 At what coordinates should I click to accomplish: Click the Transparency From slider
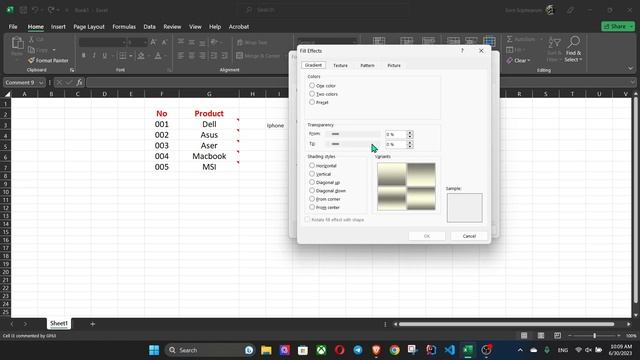pyautogui.click(x=353, y=134)
